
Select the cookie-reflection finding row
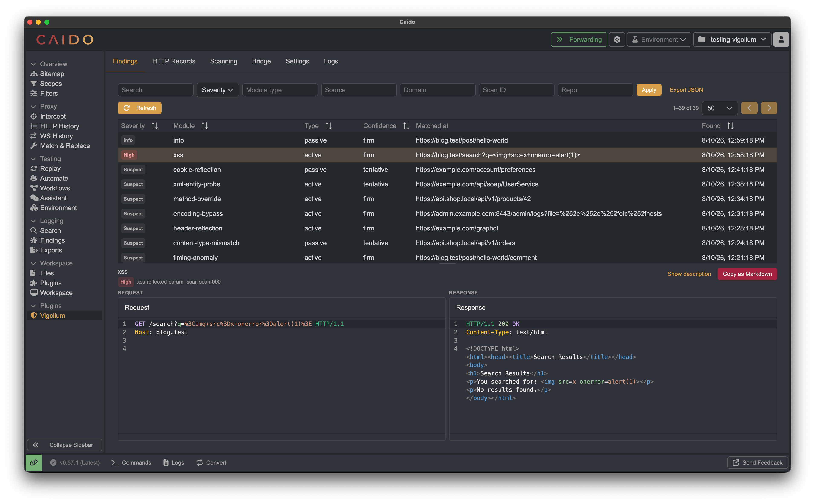pos(447,170)
